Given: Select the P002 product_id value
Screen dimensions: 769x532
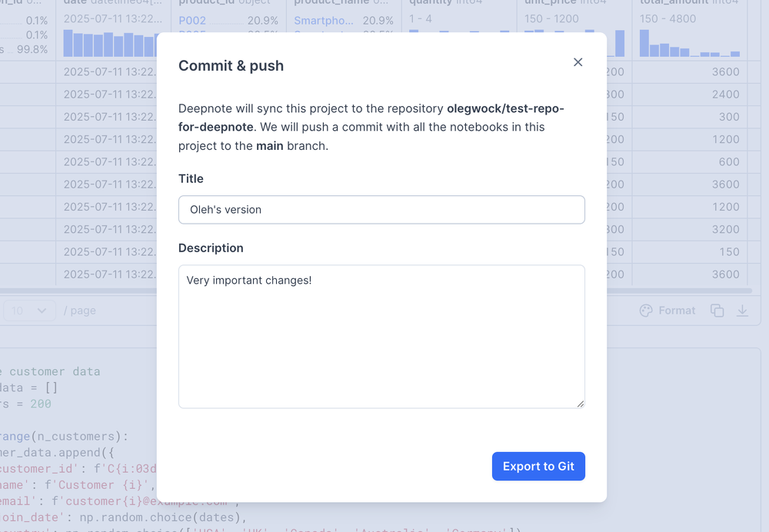Looking at the screenshot, I should 191,21.
